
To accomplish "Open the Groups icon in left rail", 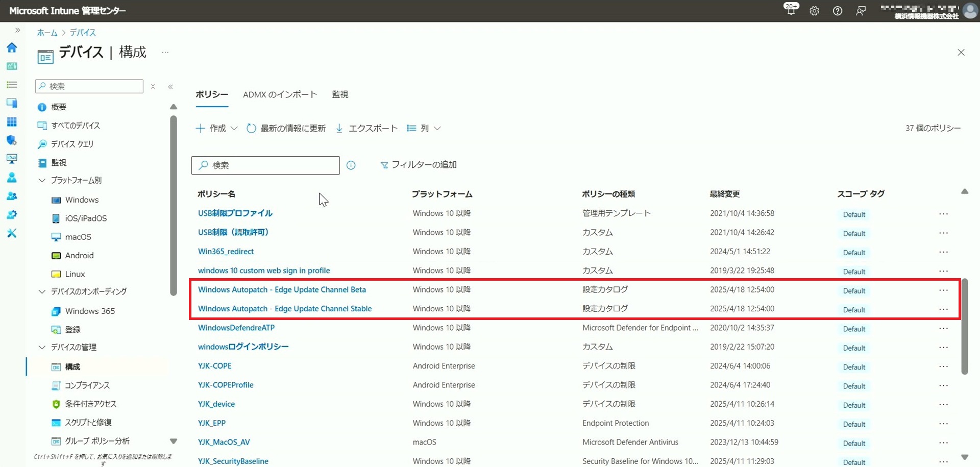I will tap(12, 196).
